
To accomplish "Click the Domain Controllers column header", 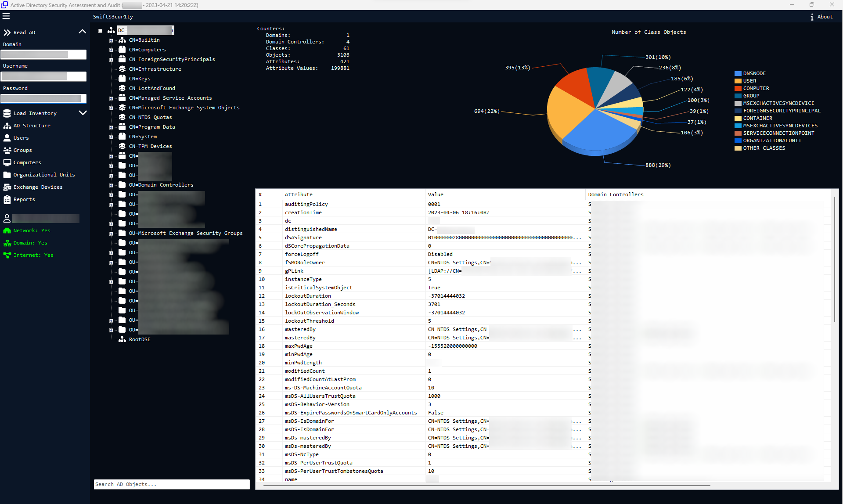I will tap(616, 194).
